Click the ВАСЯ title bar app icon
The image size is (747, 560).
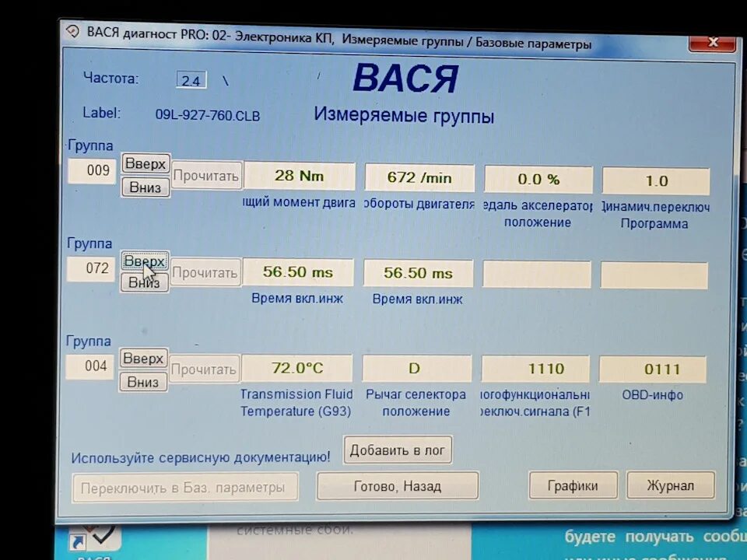72,31
